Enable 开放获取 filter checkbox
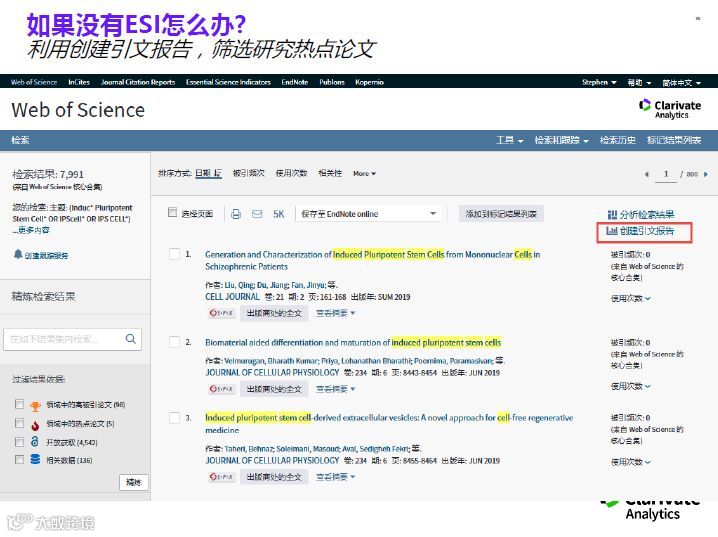 (x=19, y=442)
